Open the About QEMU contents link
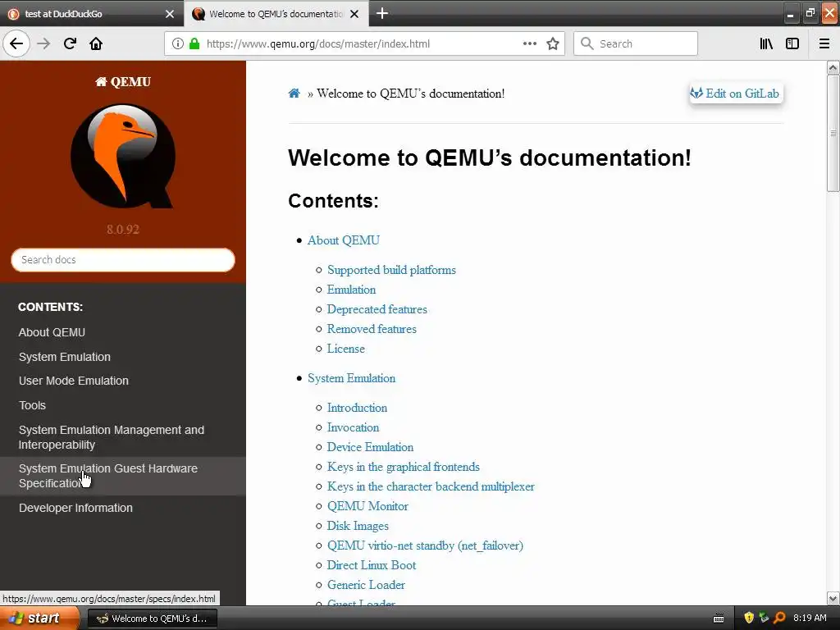 pos(344,240)
